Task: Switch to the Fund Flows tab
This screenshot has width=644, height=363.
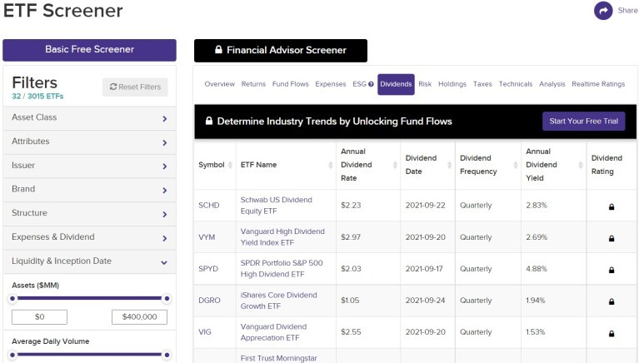Action: [291, 84]
